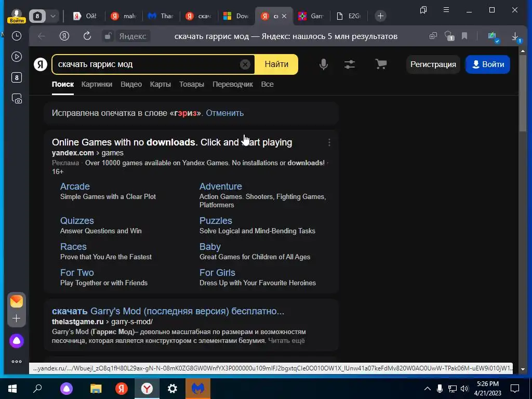Open search settings sliders icon
This screenshot has width=532, height=399.
[350, 64]
